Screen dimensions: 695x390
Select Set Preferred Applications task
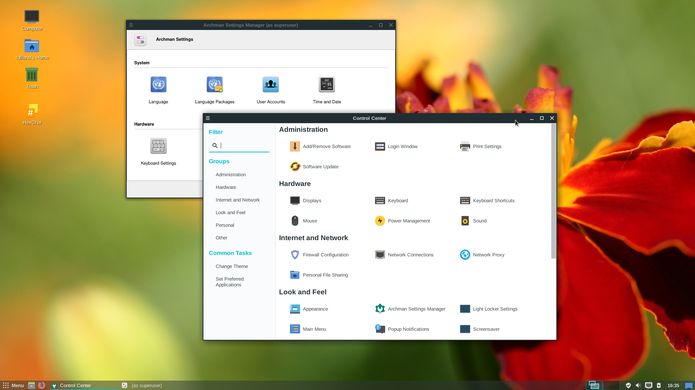click(230, 282)
